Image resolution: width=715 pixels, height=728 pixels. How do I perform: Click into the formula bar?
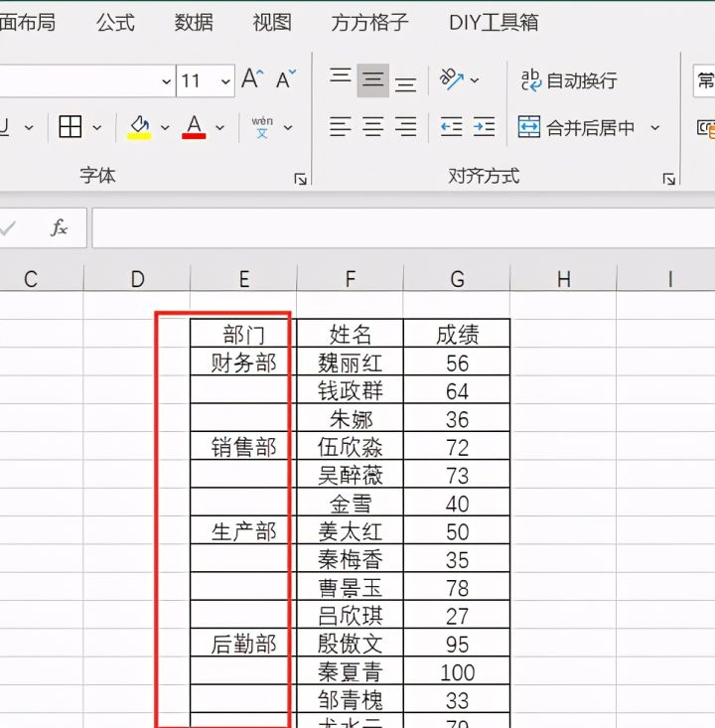(x=403, y=228)
